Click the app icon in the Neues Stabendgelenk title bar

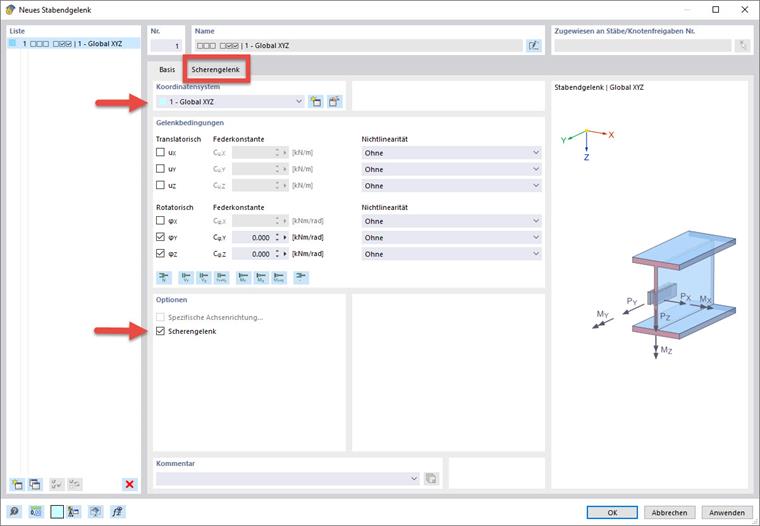[x=10, y=10]
